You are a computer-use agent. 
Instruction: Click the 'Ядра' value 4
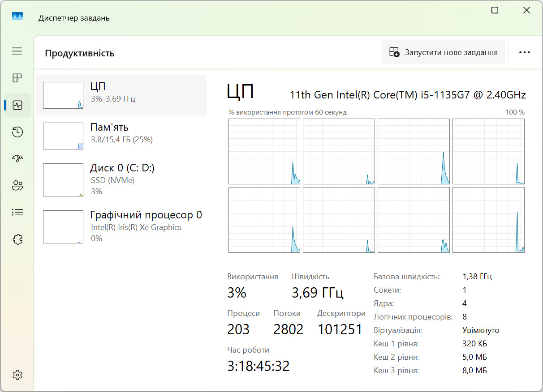coord(465,303)
